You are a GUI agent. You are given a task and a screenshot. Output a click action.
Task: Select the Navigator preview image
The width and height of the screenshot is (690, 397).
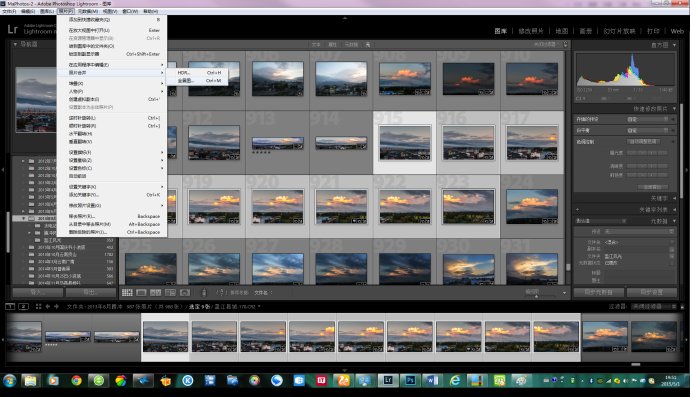pyautogui.click(x=36, y=100)
